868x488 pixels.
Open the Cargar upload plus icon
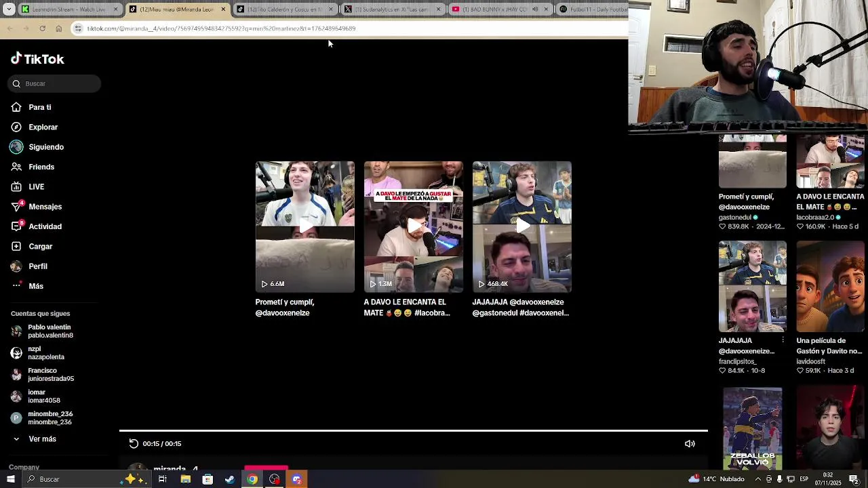point(16,246)
